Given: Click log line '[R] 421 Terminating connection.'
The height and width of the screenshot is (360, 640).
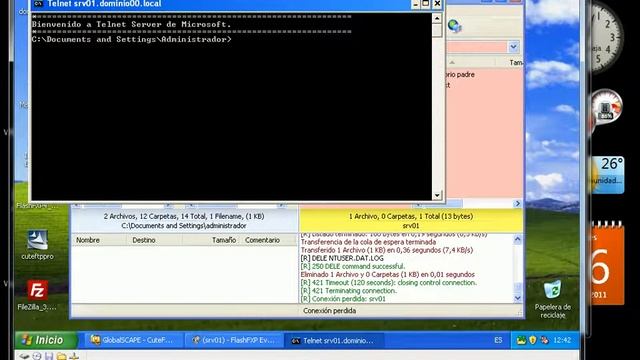Looking at the screenshot, I should [349, 291].
